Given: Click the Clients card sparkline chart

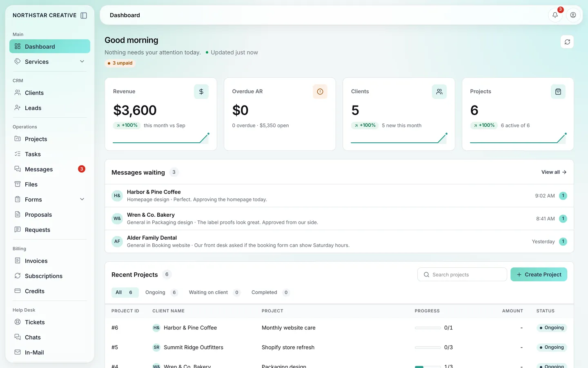Looking at the screenshot, I should coord(399,138).
